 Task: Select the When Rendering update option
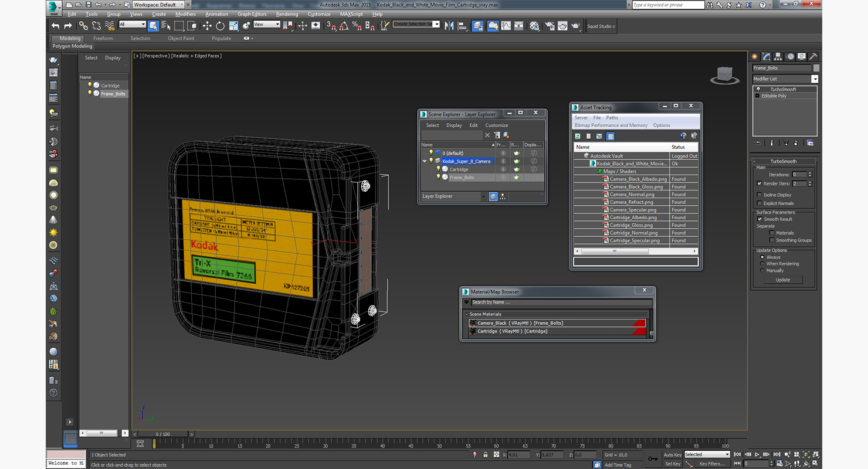click(762, 264)
